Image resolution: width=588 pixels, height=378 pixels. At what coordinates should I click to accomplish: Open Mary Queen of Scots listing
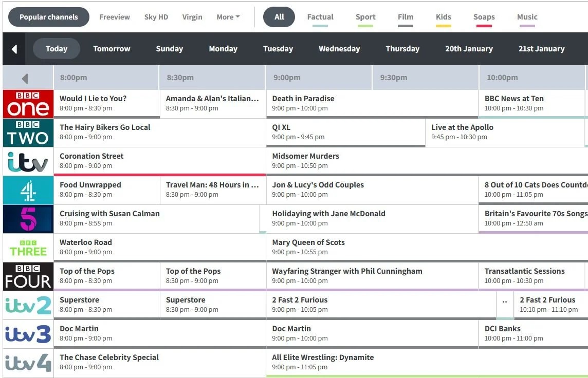pyautogui.click(x=427, y=248)
